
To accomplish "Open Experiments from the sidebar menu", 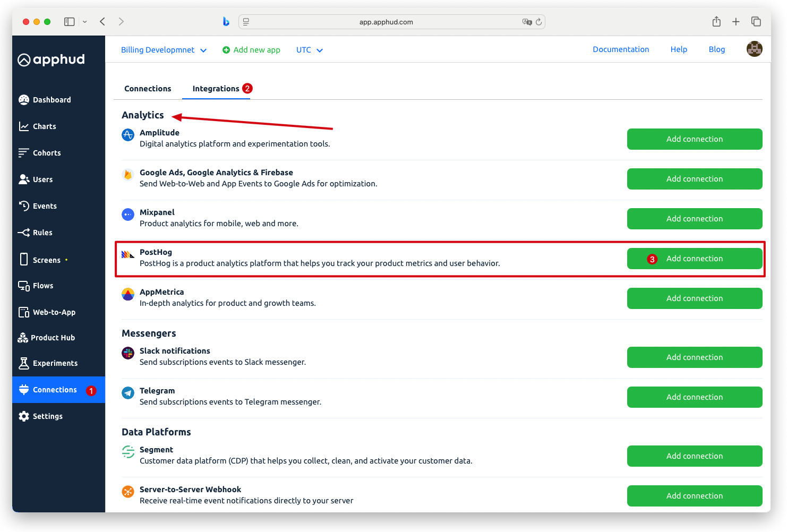I will click(55, 363).
